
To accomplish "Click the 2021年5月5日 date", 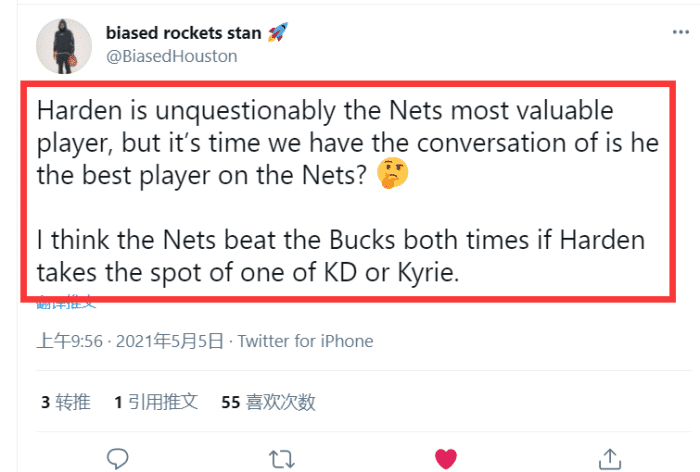I will tap(169, 341).
